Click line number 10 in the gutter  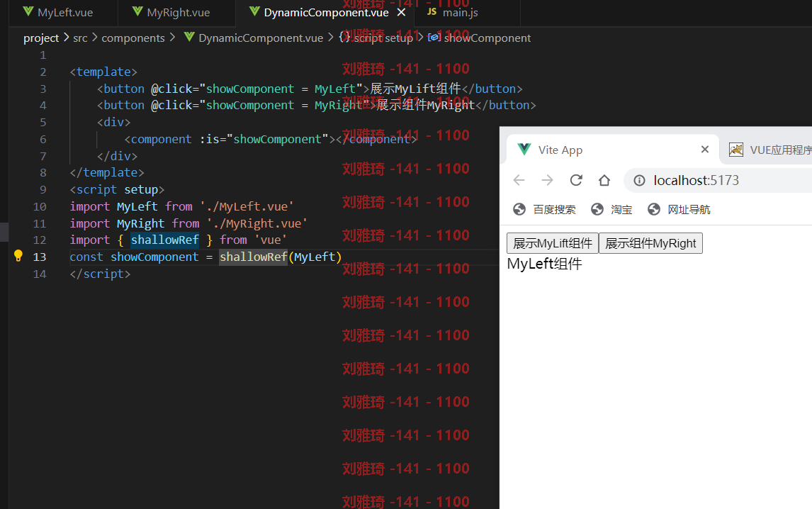[40, 207]
